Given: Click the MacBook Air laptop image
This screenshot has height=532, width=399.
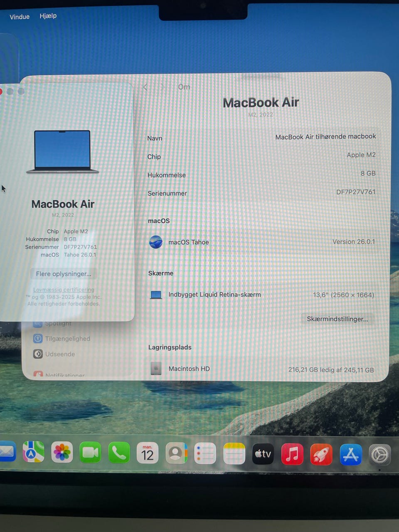Looking at the screenshot, I should [62, 151].
